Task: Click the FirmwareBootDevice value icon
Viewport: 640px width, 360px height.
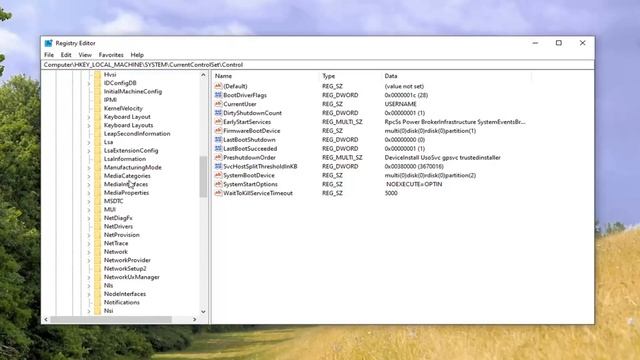Action: click(218, 131)
